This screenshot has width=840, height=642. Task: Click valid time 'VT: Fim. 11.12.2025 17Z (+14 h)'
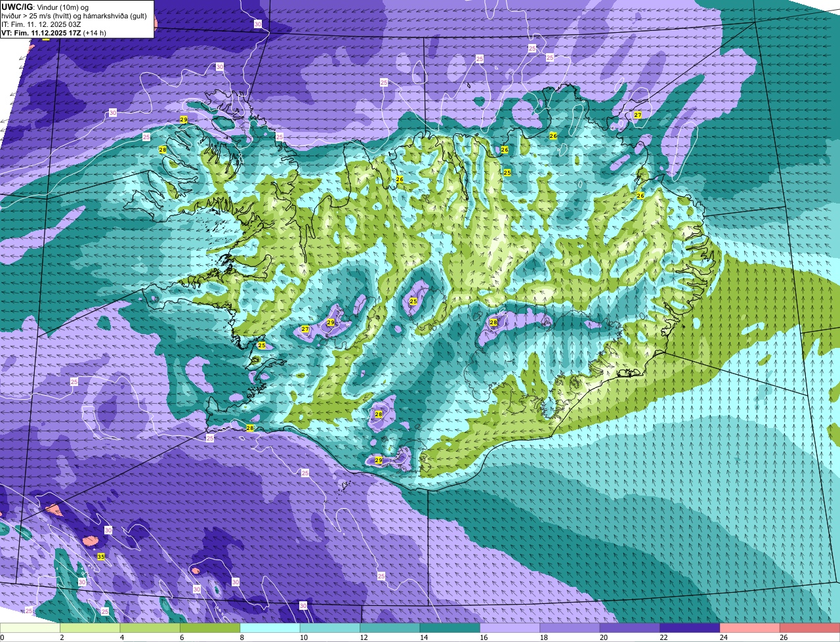[54, 33]
